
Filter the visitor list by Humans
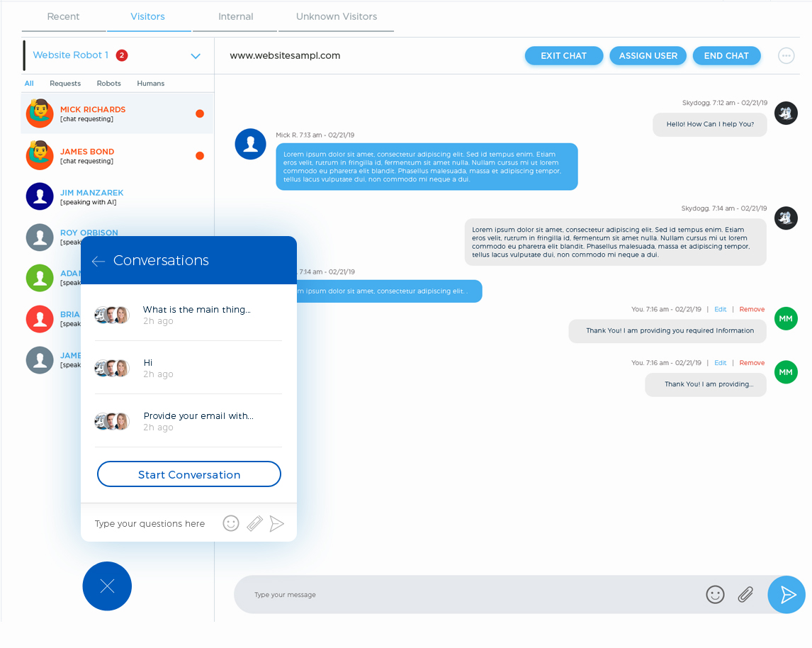[x=151, y=84]
